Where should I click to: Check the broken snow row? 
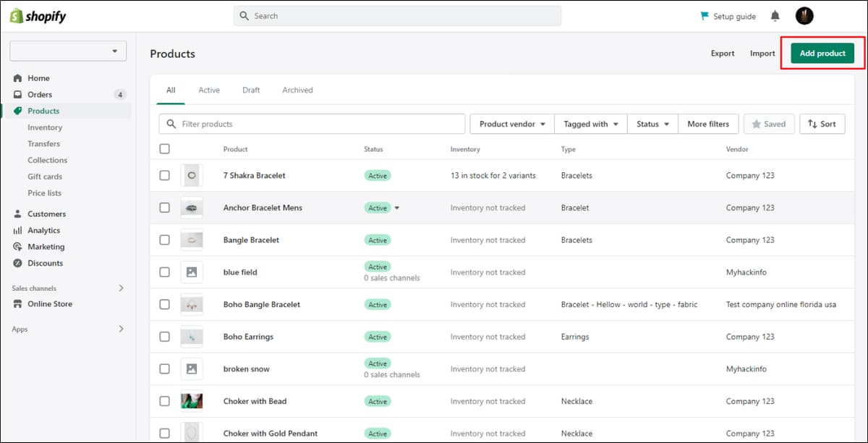coord(164,368)
